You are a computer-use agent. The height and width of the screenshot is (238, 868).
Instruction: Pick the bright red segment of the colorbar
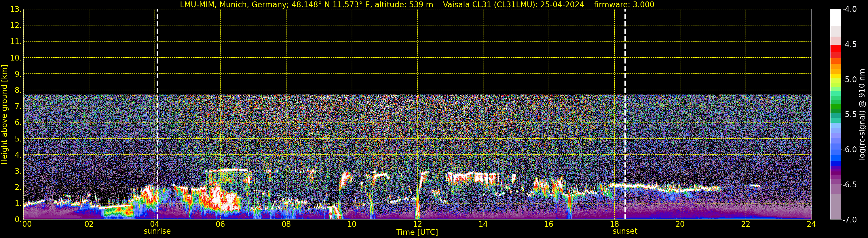click(x=836, y=48)
